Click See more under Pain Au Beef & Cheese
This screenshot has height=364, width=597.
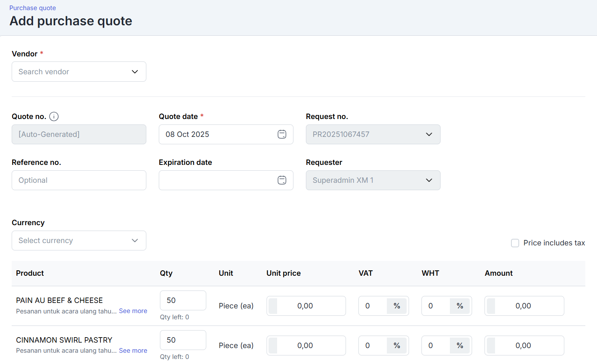(x=133, y=311)
